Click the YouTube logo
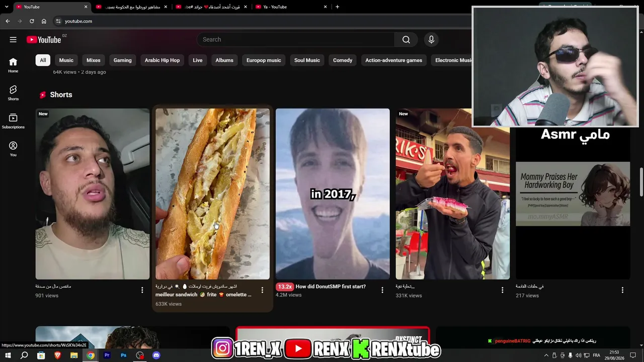Image resolution: width=644 pixels, height=362 pixels. point(44,40)
